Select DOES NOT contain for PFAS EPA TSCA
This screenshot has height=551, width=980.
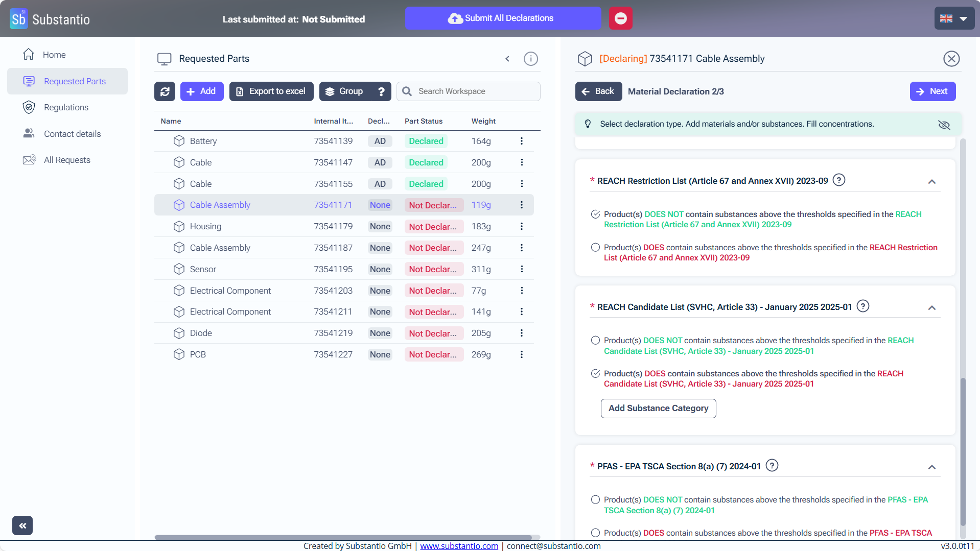(595, 500)
